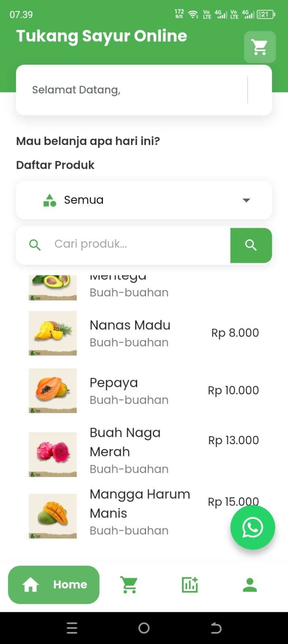
Task: Open the report chart tab icon
Action: (190, 585)
